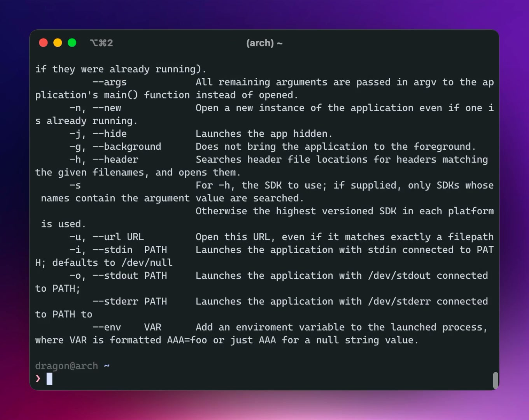Click the line "if they were already running)."

pyautogui.click(x=121, y=69)
